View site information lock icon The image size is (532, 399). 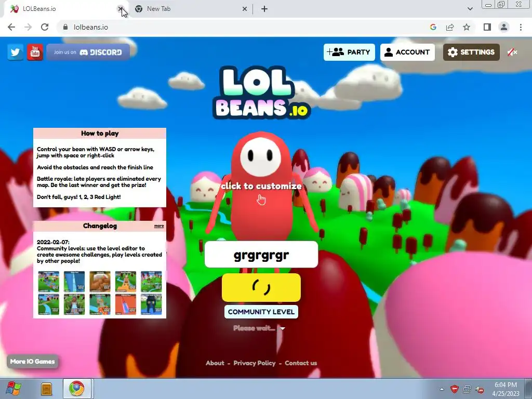[65, 27]
